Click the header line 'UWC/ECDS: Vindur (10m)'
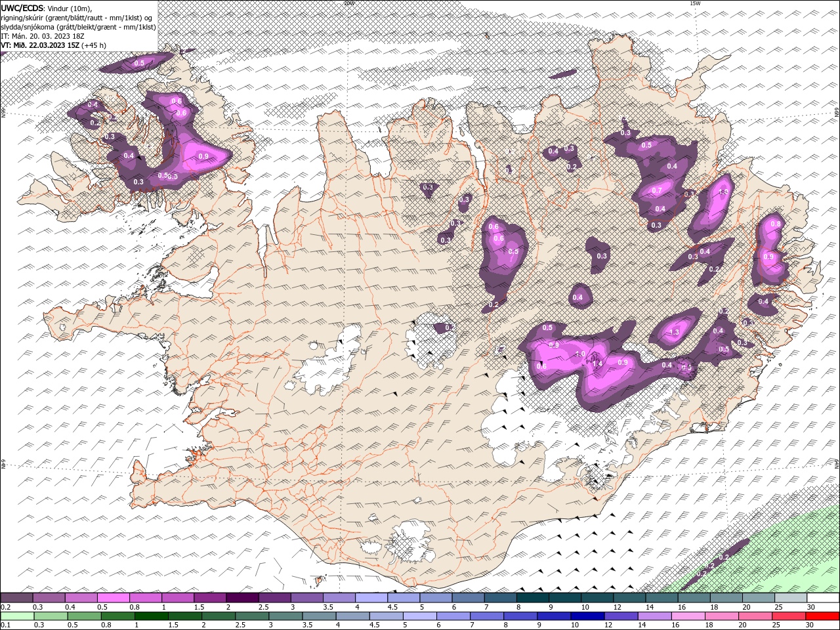The image size is (840, 630). (x=47, y=8)
